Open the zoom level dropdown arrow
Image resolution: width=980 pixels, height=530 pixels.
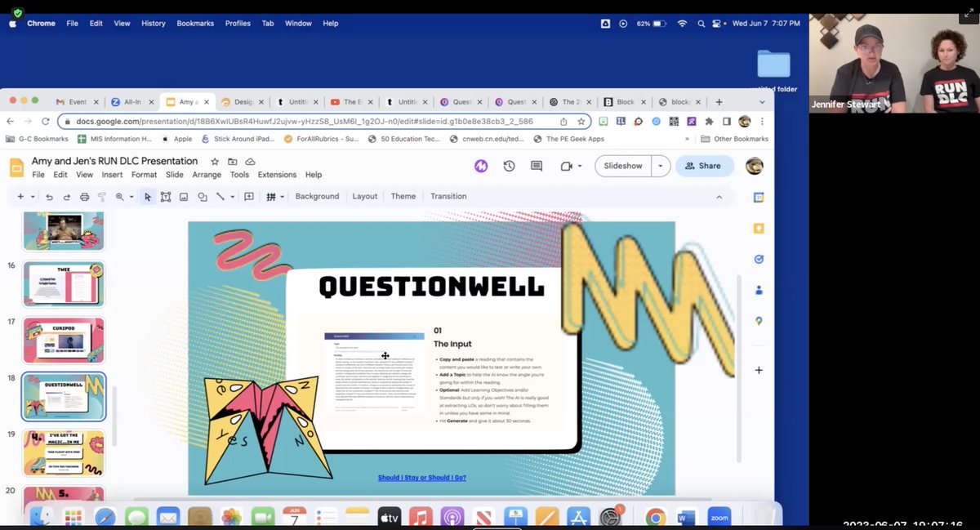[131, 197]
